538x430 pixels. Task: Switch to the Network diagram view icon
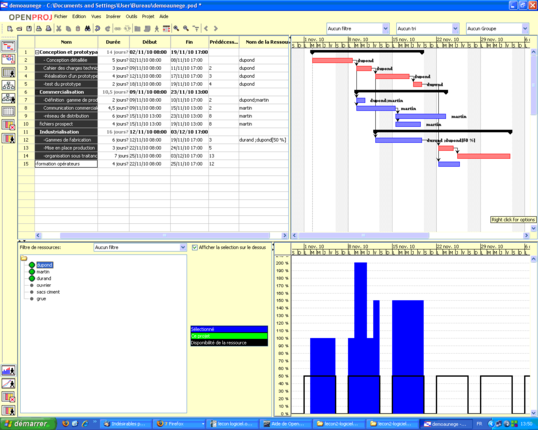coord(9,59)
